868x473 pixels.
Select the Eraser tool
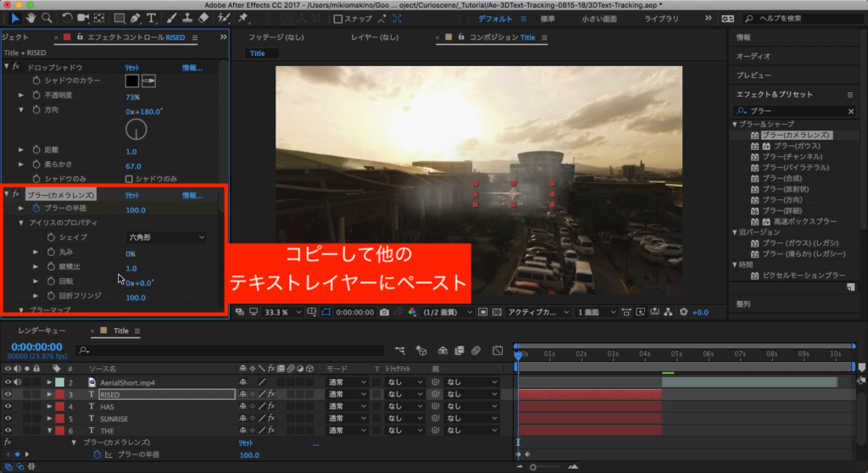click(203, 17)
